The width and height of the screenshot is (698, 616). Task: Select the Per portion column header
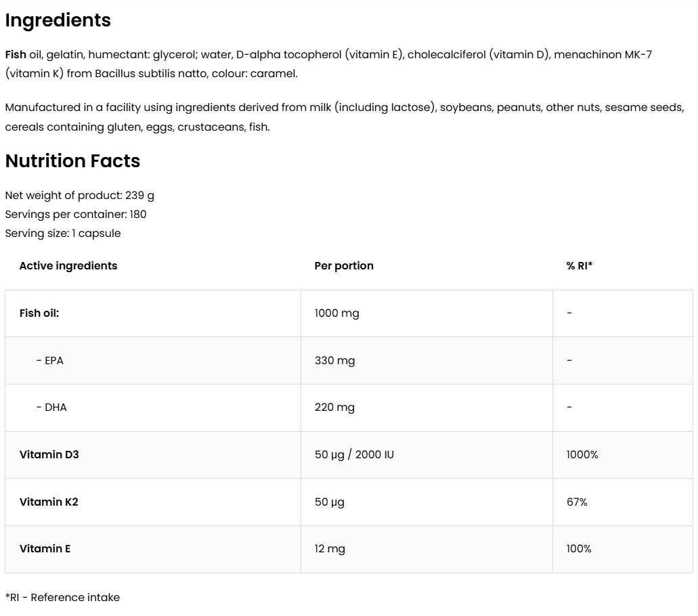tap(344, 266)
